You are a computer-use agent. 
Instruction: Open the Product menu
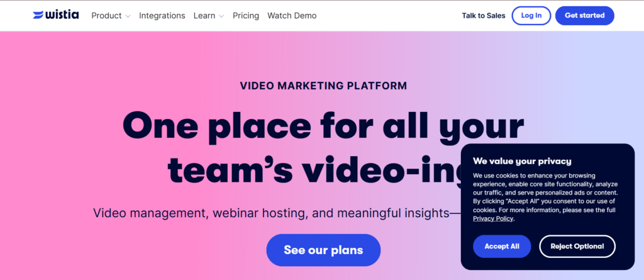(106, 16)
